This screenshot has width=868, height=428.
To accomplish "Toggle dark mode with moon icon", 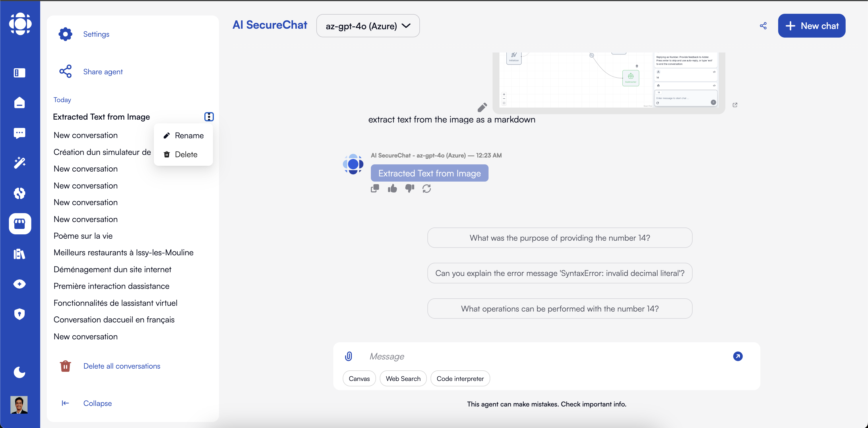I will point(20,372).
